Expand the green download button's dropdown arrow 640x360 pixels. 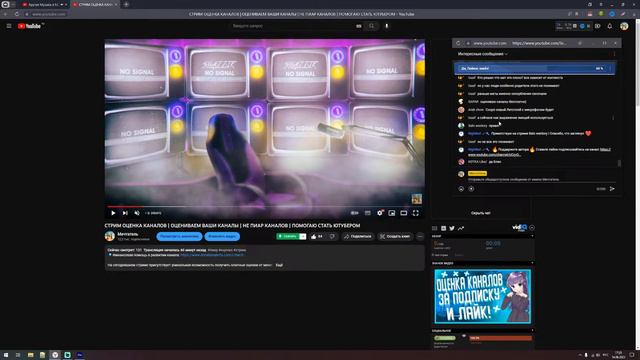(303, 236)
